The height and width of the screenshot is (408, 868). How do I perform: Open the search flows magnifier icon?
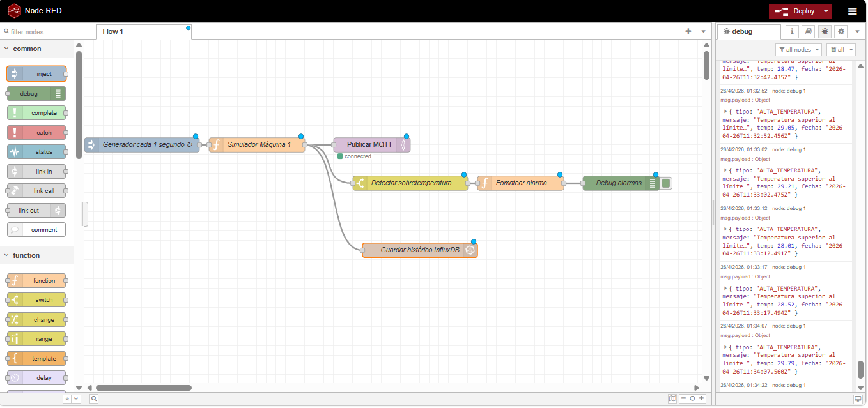tap(94, 398)
